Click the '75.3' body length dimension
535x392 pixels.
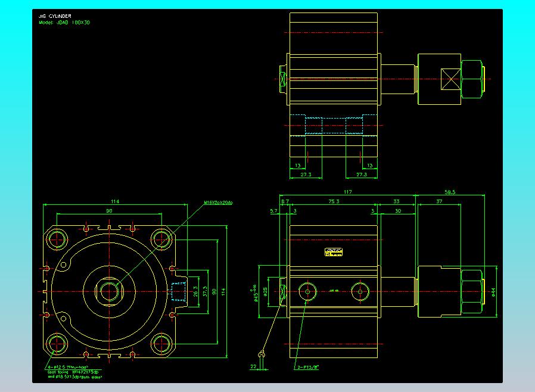334,201
